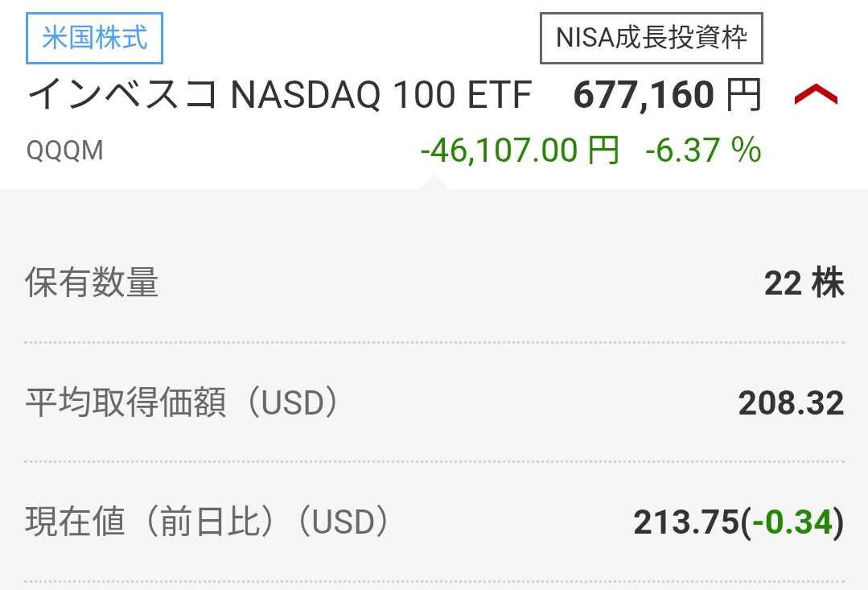Collapse the QQQM holding details chevron

tap(816, 95)
